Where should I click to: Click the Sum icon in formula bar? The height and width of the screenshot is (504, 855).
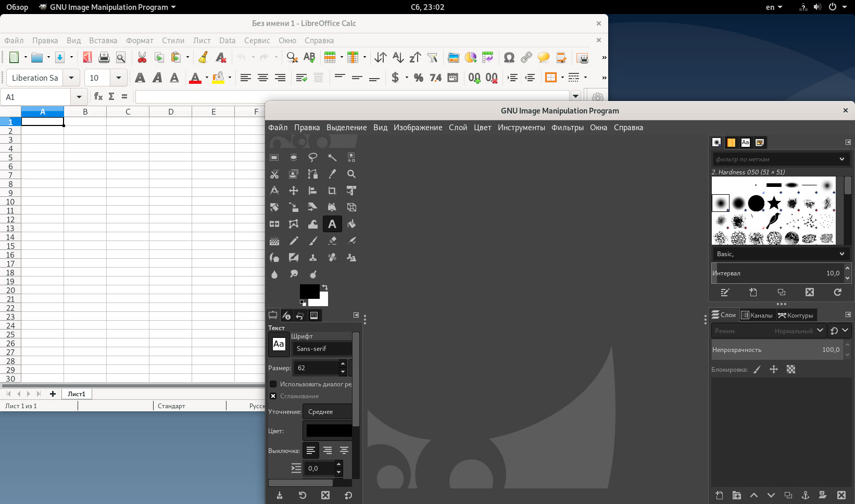point(111,96)
